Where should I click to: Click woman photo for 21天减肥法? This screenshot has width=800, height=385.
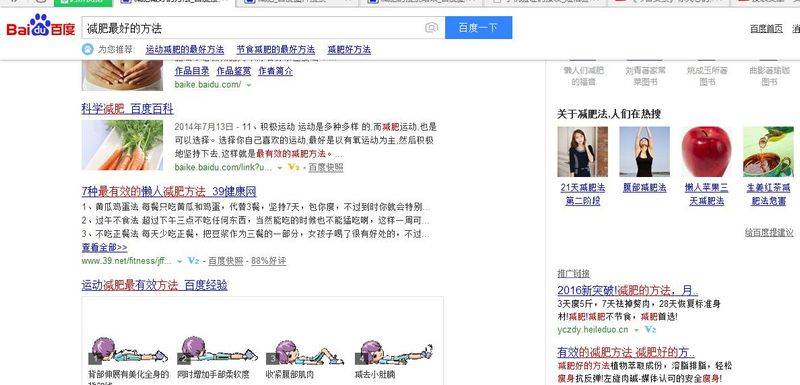[x=583, y=151]
